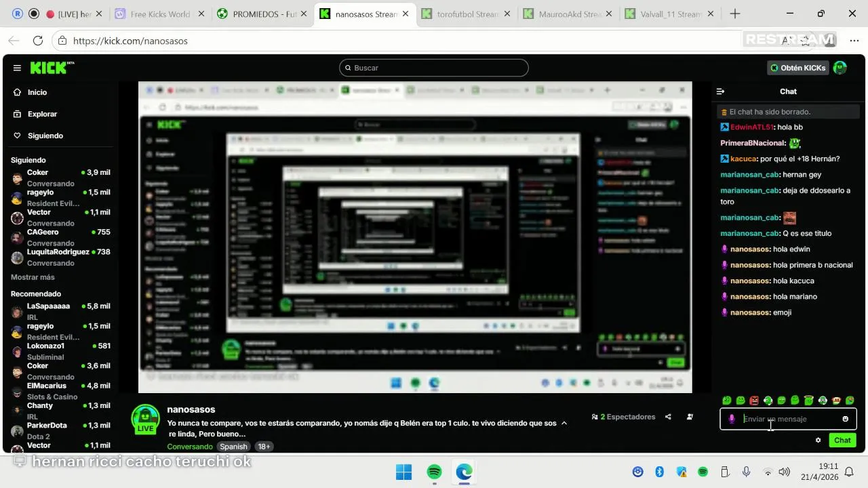Open the notification bell in taskbar

(x=849, y=472)
